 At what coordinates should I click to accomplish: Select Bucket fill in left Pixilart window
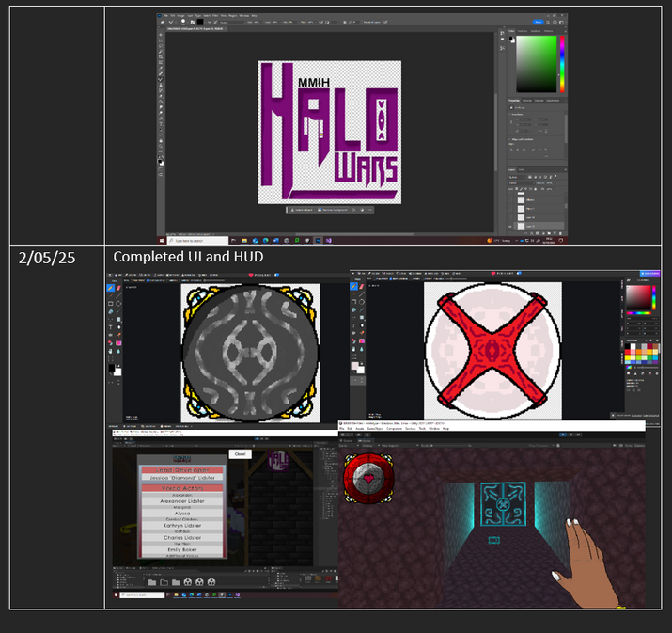111,311
